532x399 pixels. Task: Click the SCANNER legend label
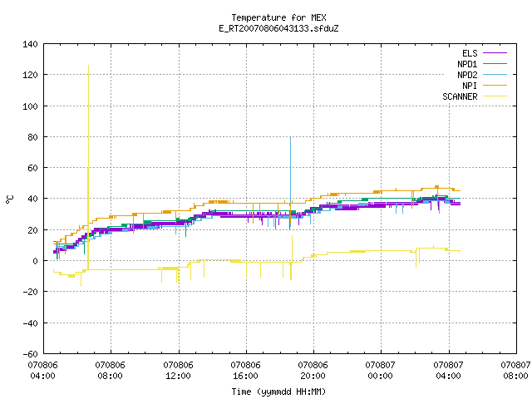pos(460,96)
